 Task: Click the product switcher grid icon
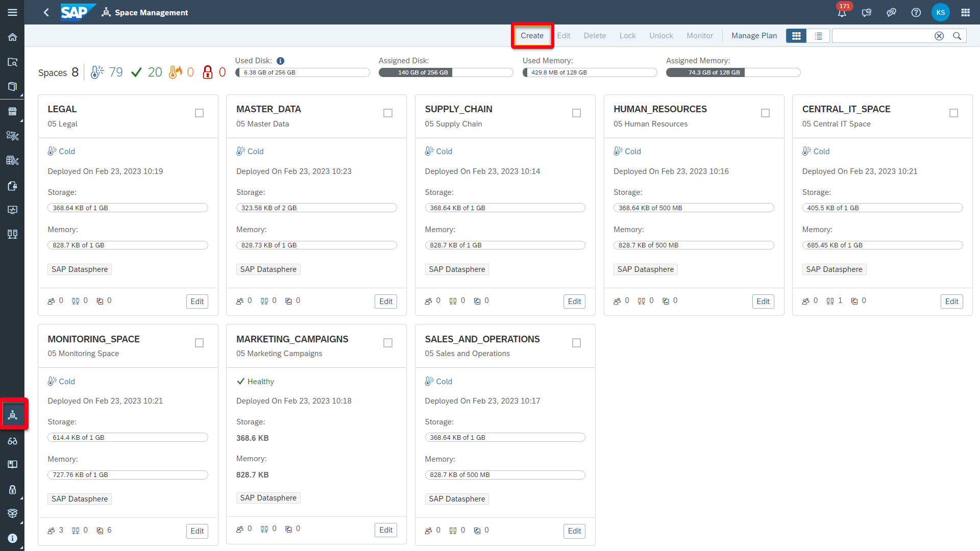pos(965,12)
